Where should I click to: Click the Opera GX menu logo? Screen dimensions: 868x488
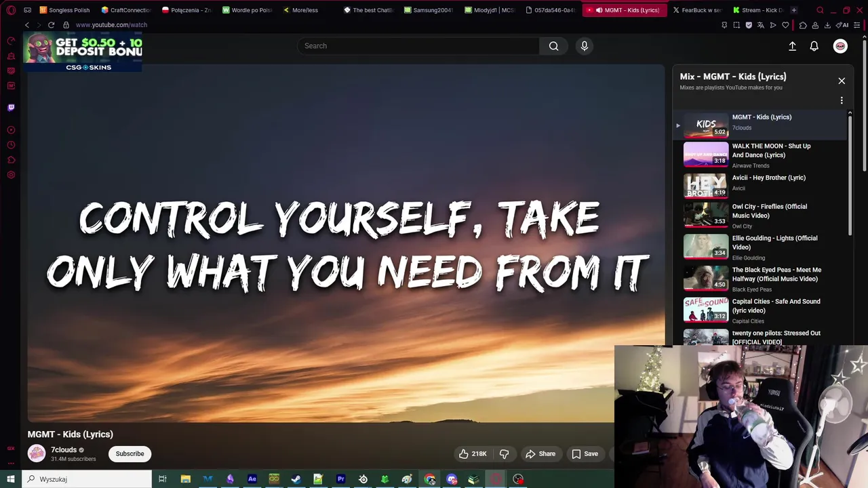pos(11,10)
